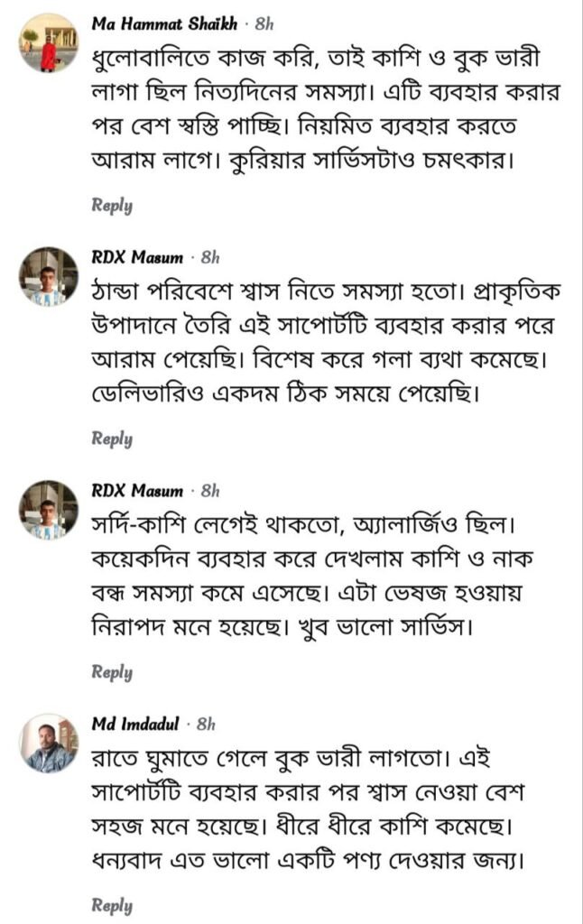The width and height of the screenshot is (583, 924).
Task: Open the Md Imdadul name link
Action: (135, 725)
